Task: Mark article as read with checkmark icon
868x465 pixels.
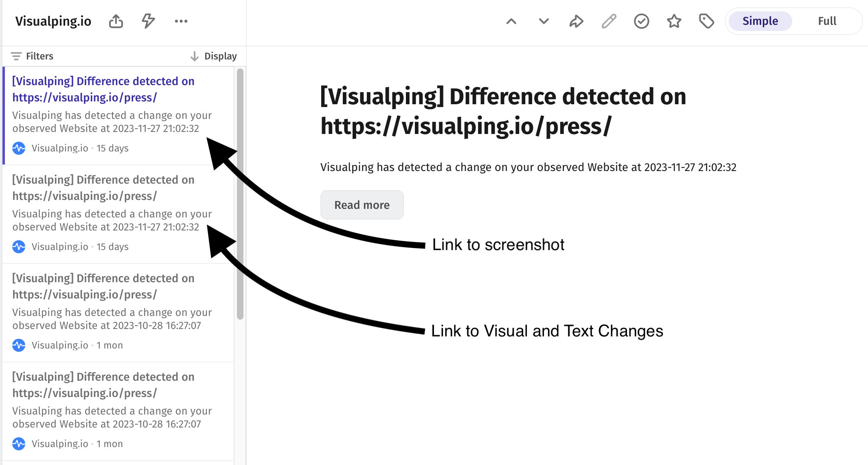Action: point(642,21)
